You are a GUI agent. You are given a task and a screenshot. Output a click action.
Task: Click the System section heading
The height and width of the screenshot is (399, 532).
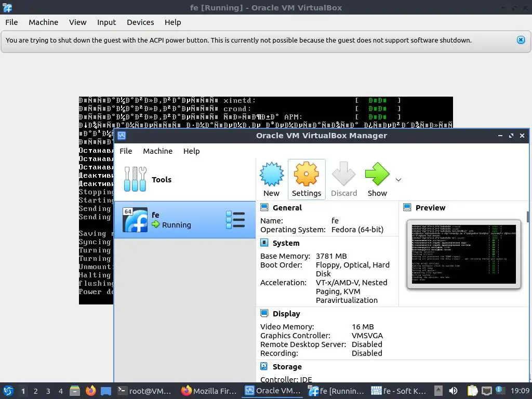286,243
